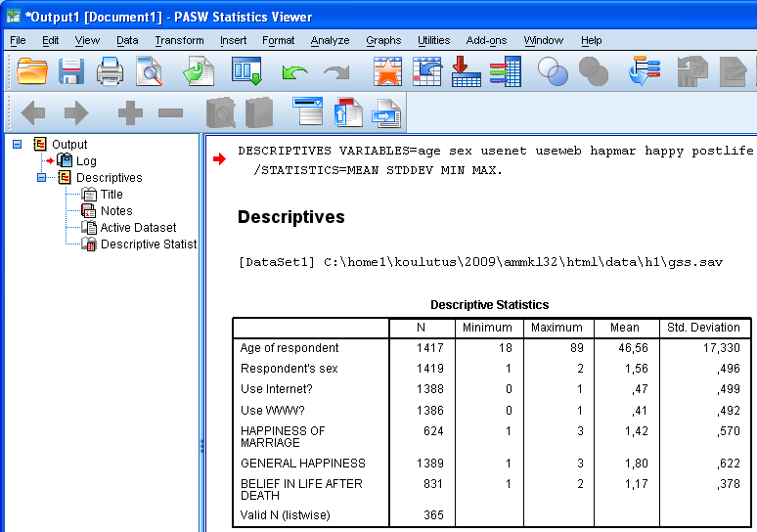Open the Format menu

(278, 40)
